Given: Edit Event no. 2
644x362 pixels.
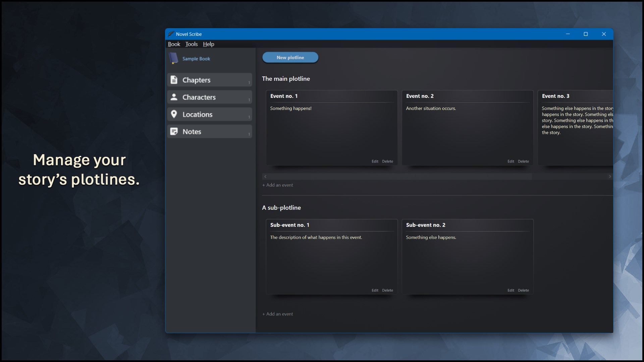Looking at the screenshot, I should (511, 161).
